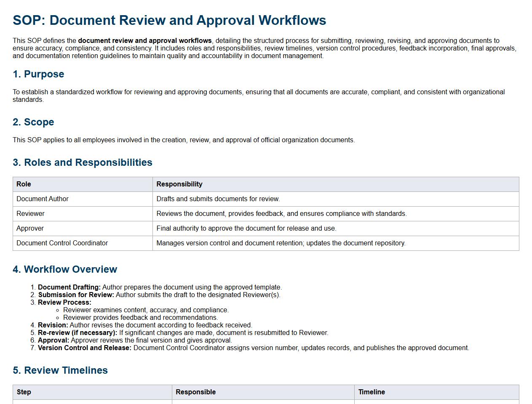
Task: Select the '3. Roles and Responsibilities' heading
Action: point(83,162)
